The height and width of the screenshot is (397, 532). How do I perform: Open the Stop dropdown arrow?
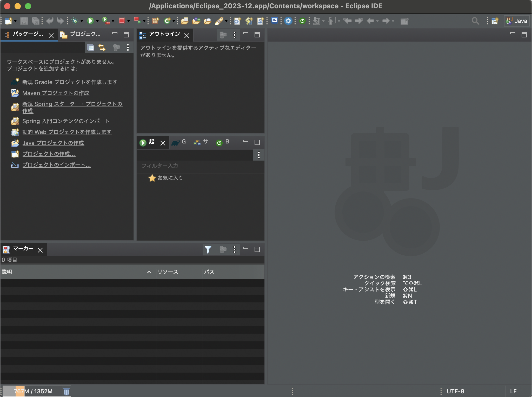pyautogui.click(x=128, y=21)
